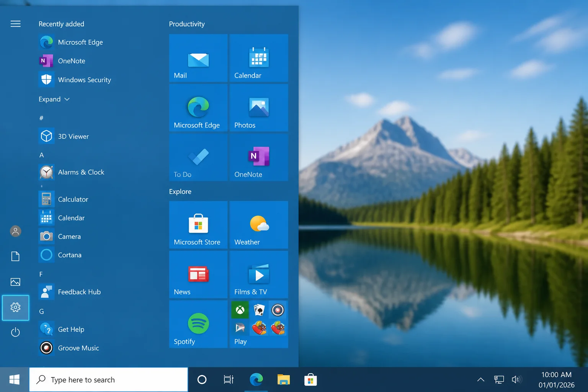This screenshot has height=392, width=588.
Task: Open volume control in system tray
Action: click(x=516, y=379)
